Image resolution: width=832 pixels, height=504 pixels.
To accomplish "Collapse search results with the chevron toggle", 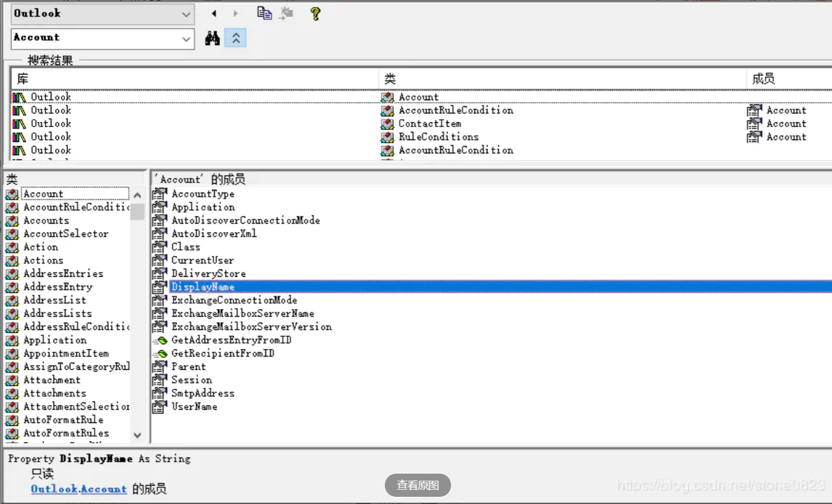I will pyautogui.click(x=235, y=38).
